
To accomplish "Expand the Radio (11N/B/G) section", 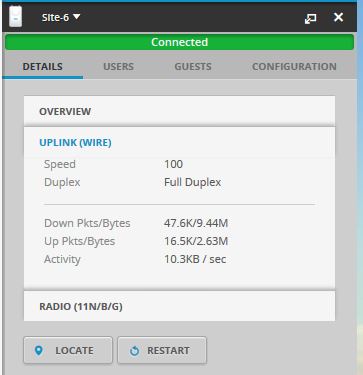I will [179, 306].
